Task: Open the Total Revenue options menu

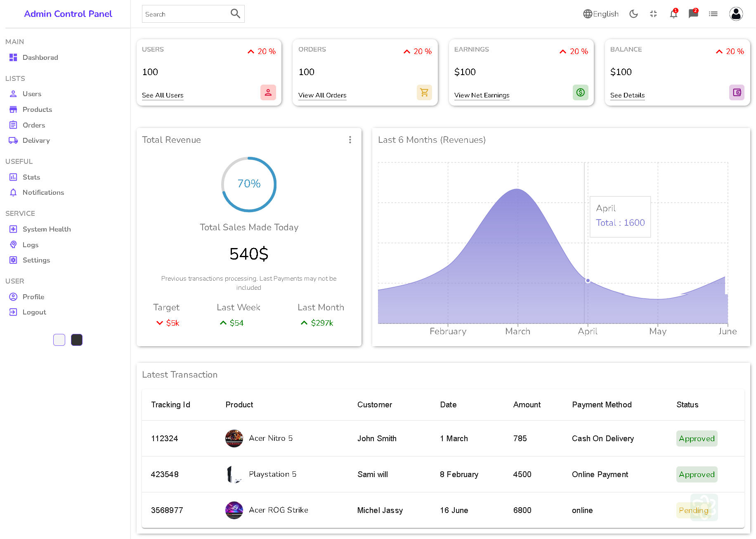Action: 350,140
